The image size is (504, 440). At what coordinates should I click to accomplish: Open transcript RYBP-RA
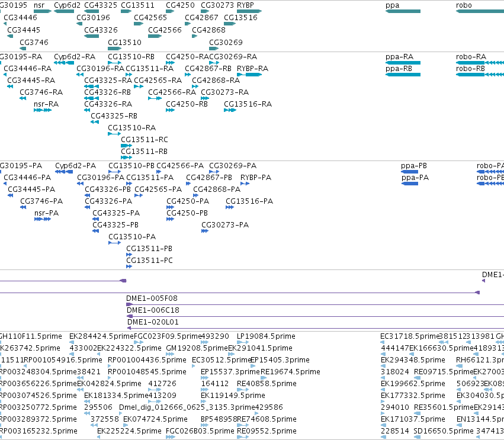coord(253,69)
